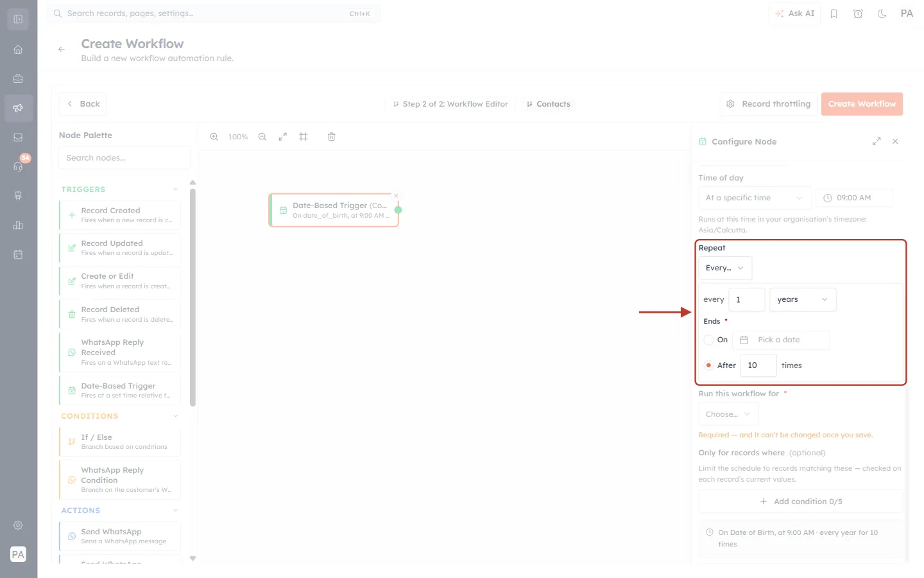Toggle the canvas grid icon
This screenshot has width=924, height=578.
pos(304,137)
